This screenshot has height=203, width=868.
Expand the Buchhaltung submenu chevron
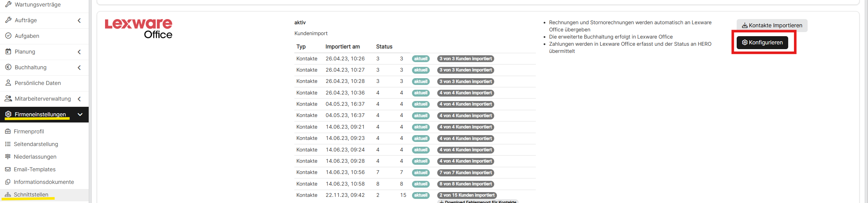pyautogui.click(x=79, y=68)
